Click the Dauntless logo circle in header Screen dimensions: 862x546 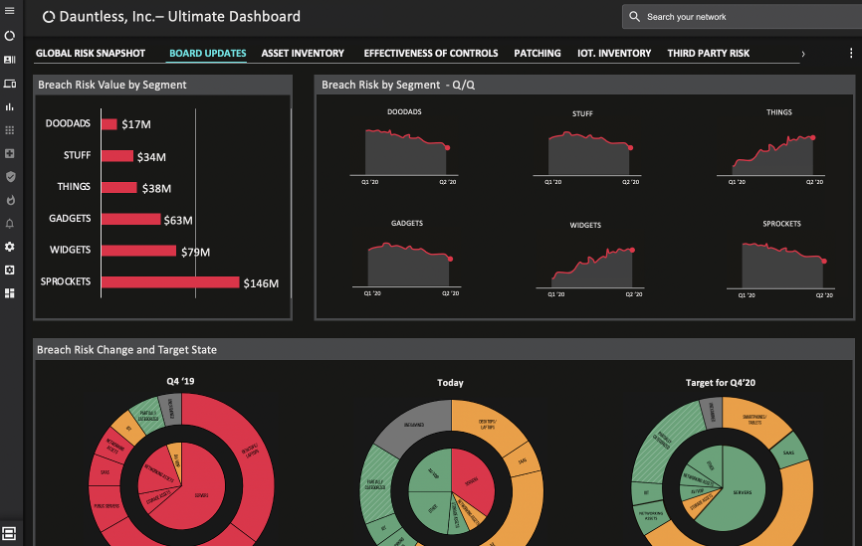click(48, 17)
